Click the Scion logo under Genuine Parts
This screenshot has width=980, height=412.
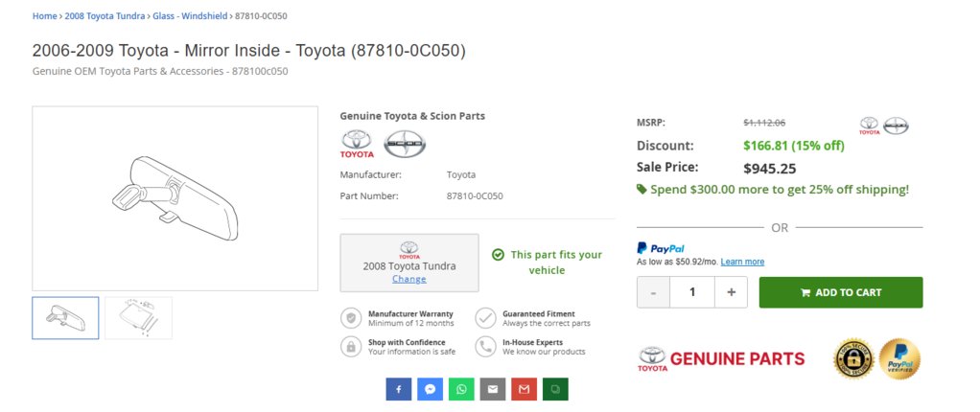tap(404, 144)
